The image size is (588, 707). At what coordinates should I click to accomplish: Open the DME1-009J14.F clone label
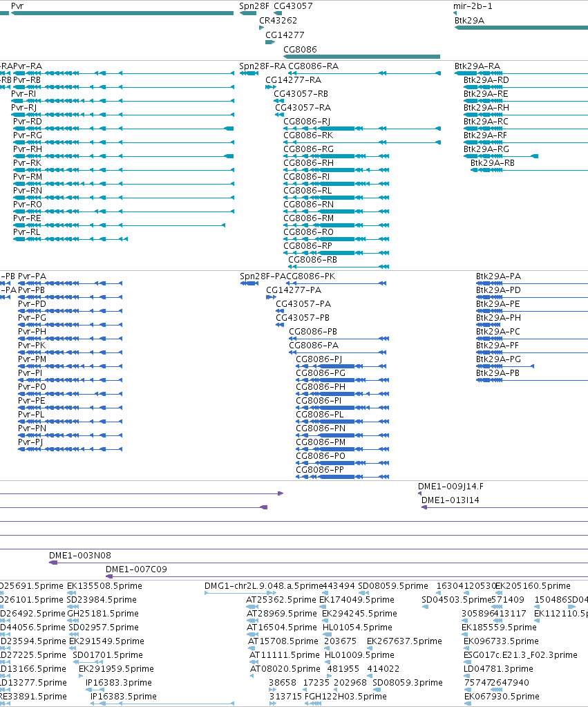coord(451,487)
